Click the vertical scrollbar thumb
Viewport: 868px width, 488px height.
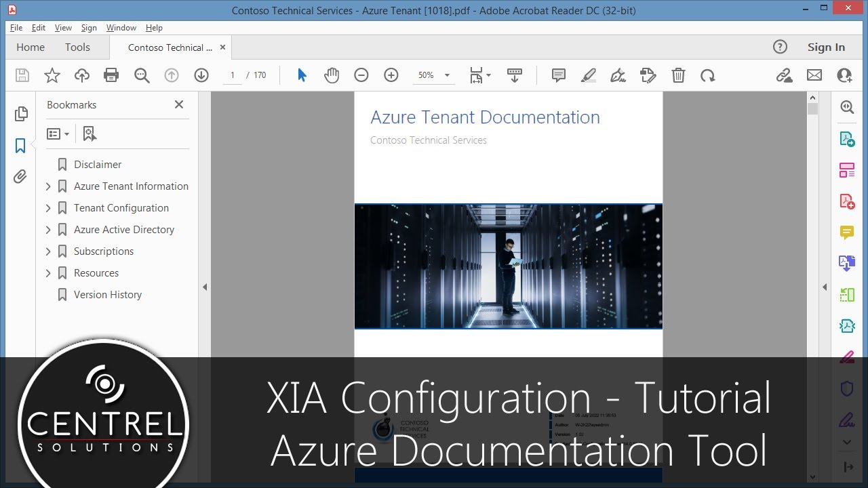[x=812, y=109]
